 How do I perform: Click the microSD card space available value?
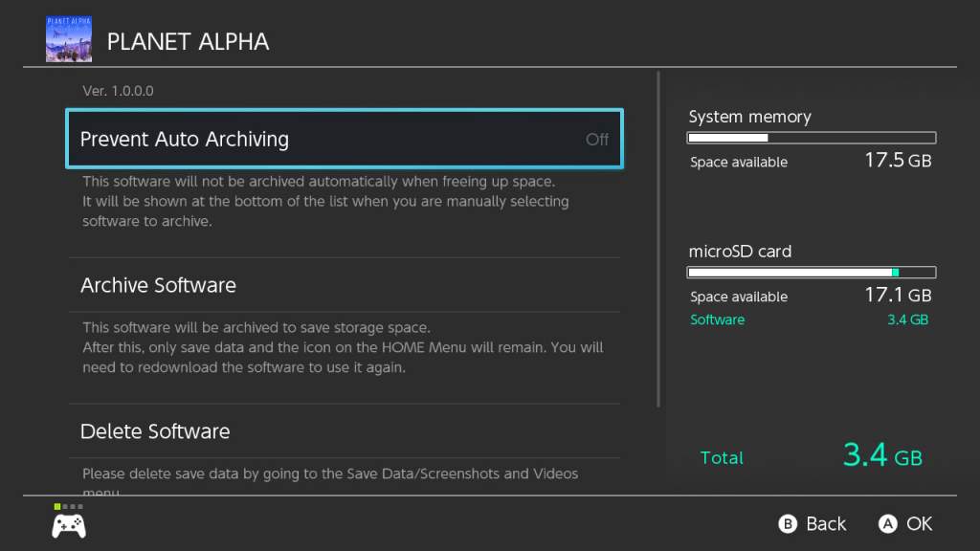(x=898, y=295)
